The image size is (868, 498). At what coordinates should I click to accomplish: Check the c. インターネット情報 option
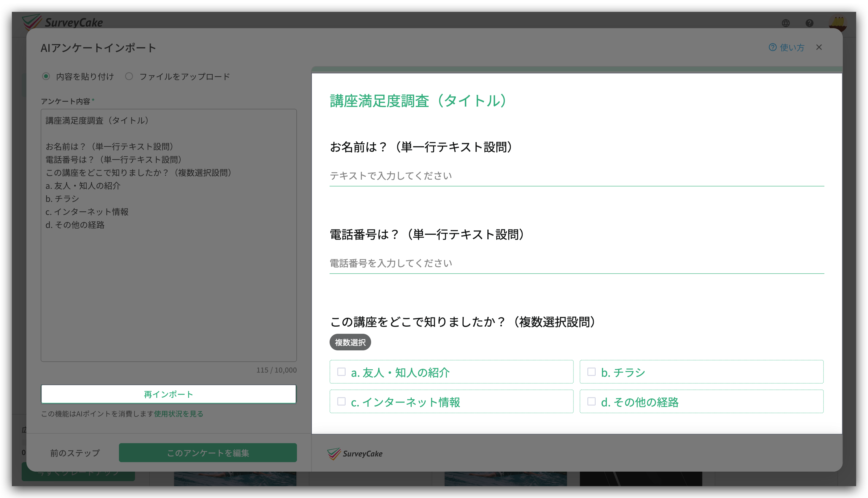(451, 402)
